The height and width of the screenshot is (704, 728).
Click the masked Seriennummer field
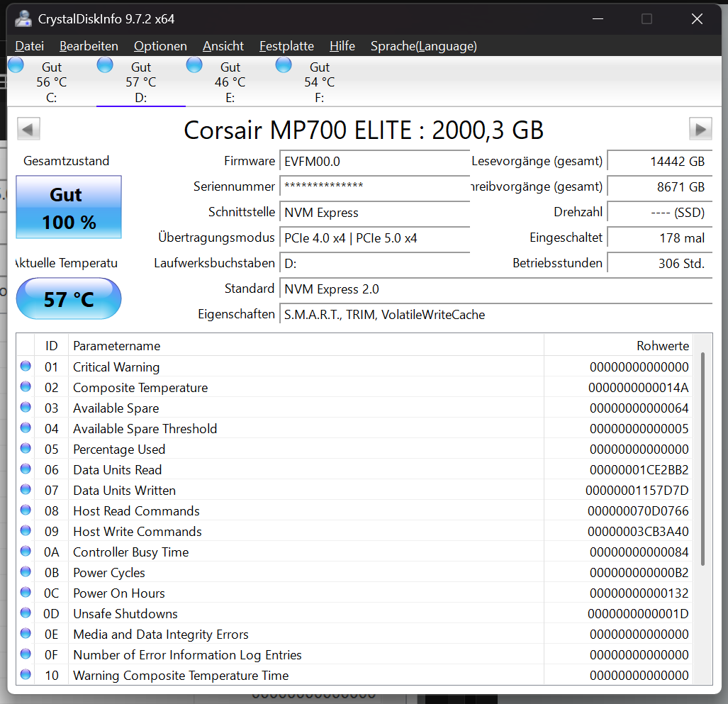point(375,186)
